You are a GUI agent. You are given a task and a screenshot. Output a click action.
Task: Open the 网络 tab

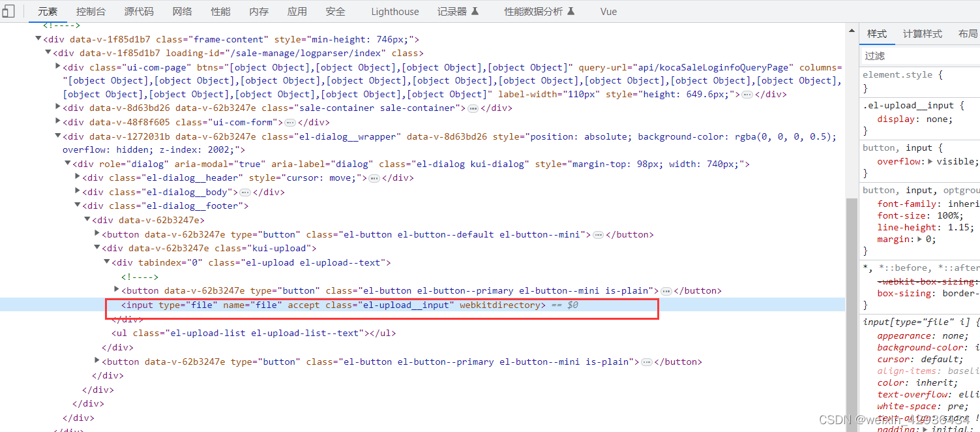click(x=183, y=12)
